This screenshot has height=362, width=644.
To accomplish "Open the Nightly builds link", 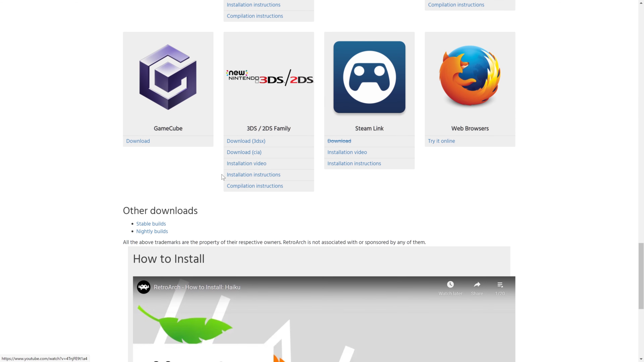I will point(152,232).
